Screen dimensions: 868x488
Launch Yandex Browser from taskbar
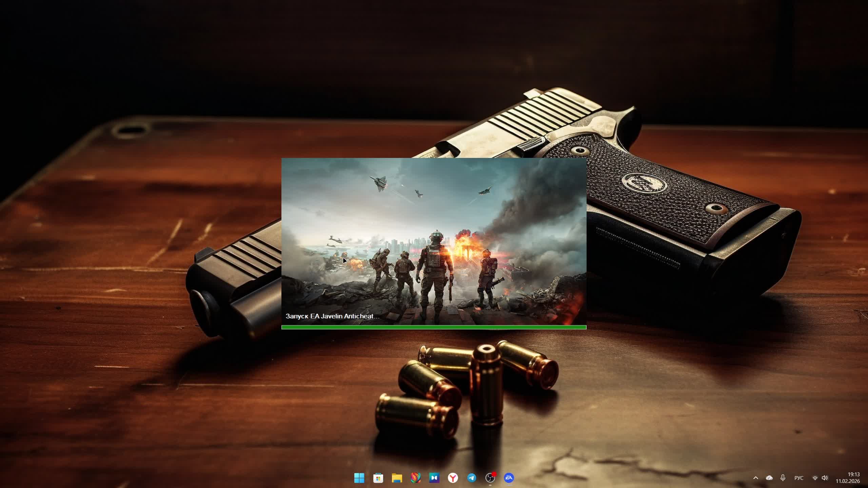click(x=453, y=478)
